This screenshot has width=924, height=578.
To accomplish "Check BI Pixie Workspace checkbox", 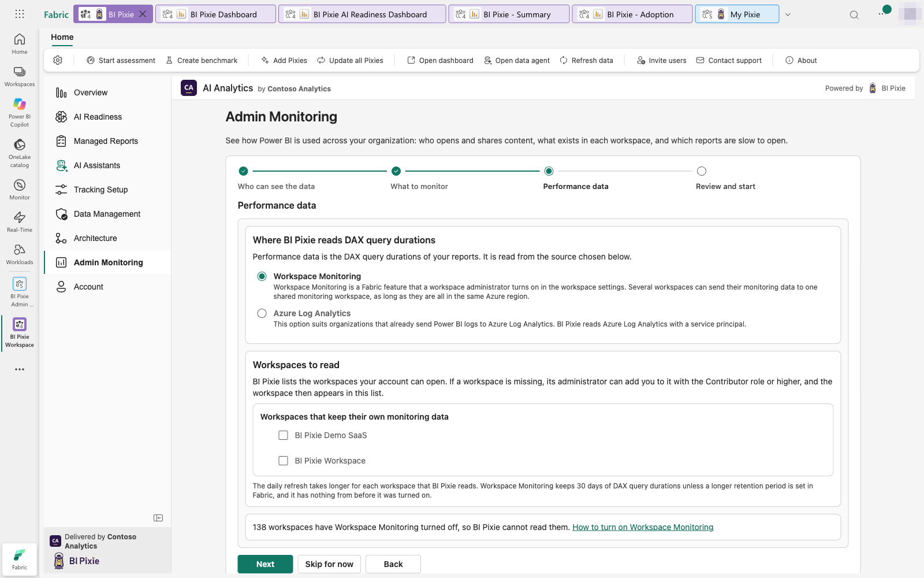I will coord(283,461).
